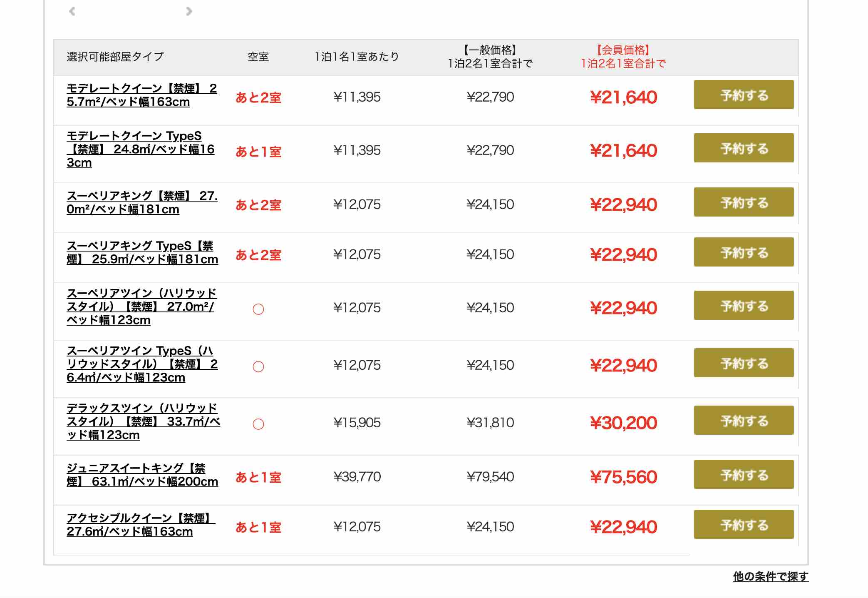Open the スーペリアツイン TypeS 26.4㎡ room link
Image resolution: width=868 pixels, height=598 pixels.
pyautogui.click(x=141, y=364)
